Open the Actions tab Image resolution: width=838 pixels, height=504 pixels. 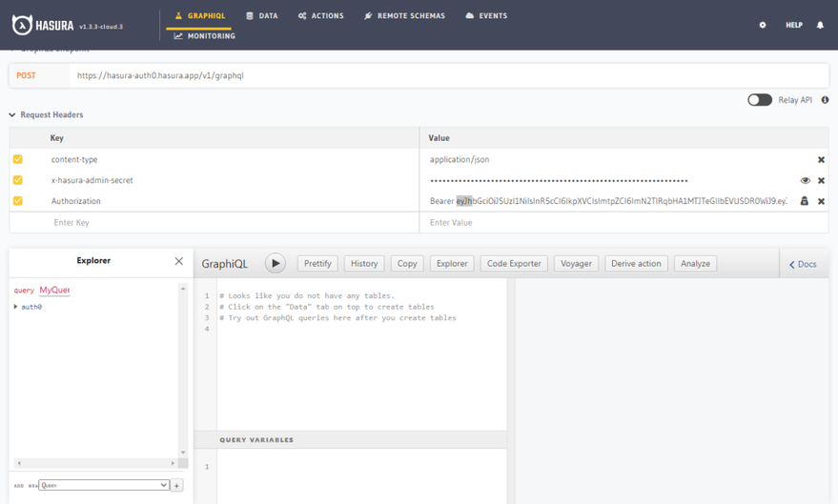pyautogui.click(x=320, y=16)
